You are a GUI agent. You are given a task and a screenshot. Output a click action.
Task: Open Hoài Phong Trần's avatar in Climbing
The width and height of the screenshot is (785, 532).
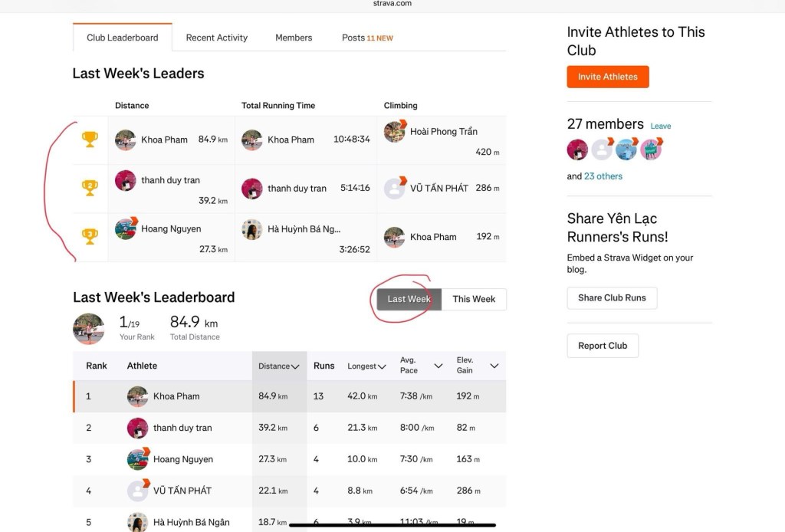click(395, 131)
